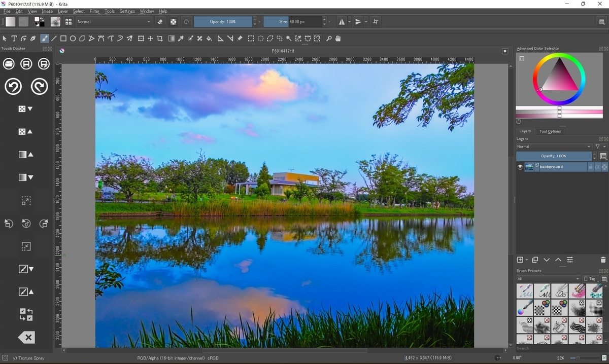
Task: Click the Brush Presets display settings button
Action: pos(604,279)
